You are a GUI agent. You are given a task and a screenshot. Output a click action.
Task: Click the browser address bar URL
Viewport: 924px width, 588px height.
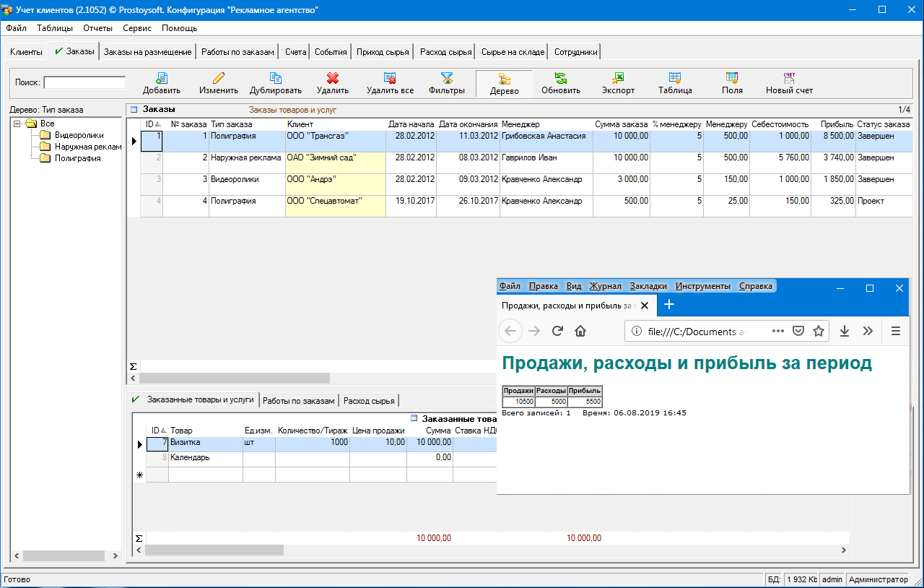coord(696,331)
